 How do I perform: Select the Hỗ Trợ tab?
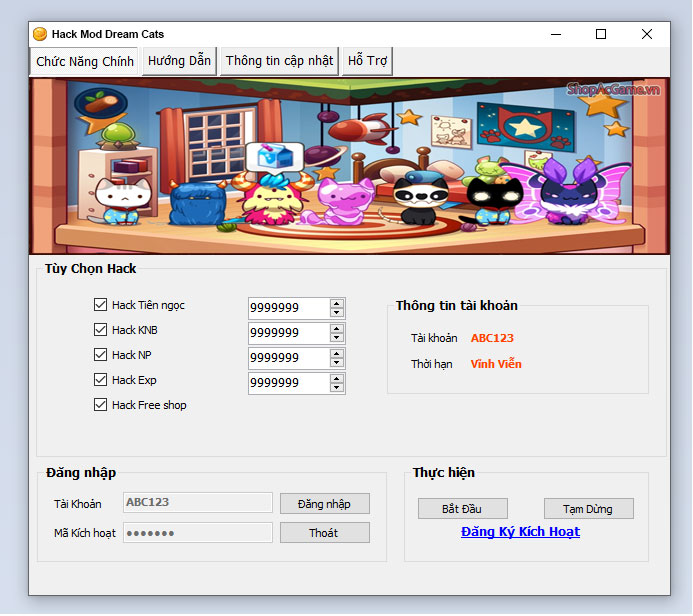(x=367, y=61)
